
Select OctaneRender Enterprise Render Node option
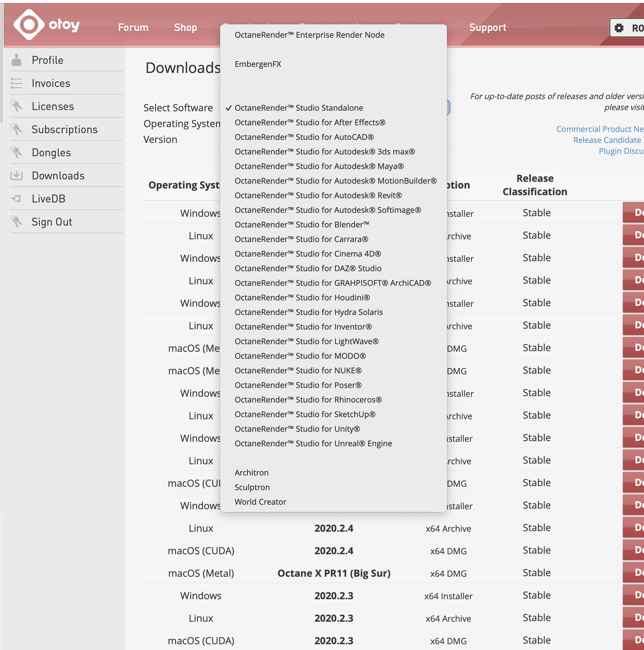(x=310, y=35)
